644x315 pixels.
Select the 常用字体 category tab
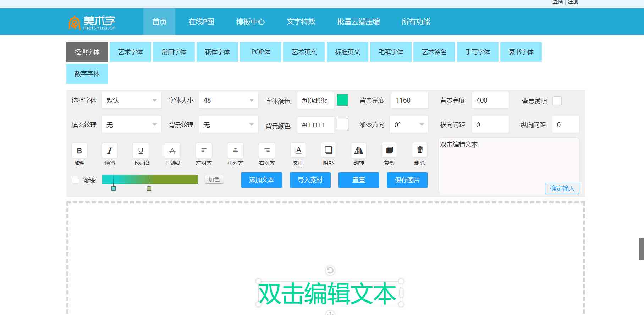pyautogui.click(x=174, y=52)
